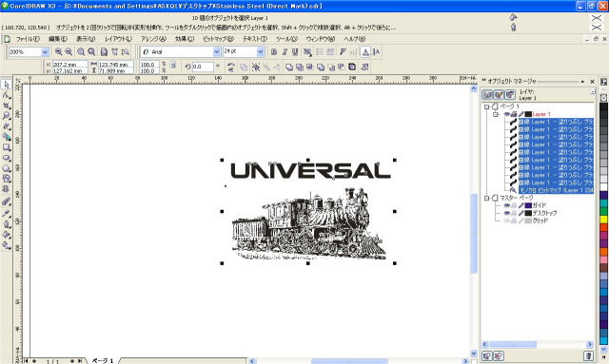Click the Zoom In toolbar icon
Image resolution: width=609 pixels, height=364 pixels.
(x=58, y=51)
